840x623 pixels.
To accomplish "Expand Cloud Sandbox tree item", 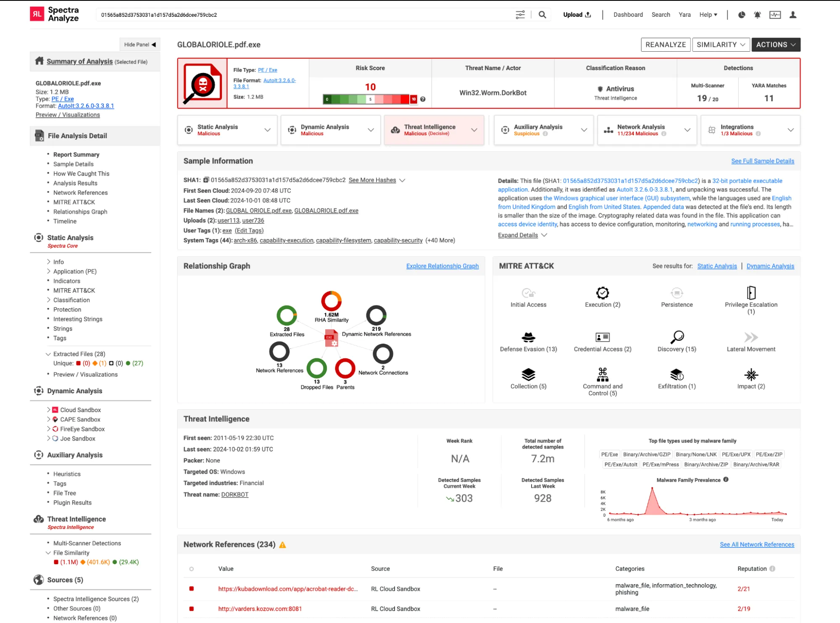I will pyautogui.click(x=49, y=410).
